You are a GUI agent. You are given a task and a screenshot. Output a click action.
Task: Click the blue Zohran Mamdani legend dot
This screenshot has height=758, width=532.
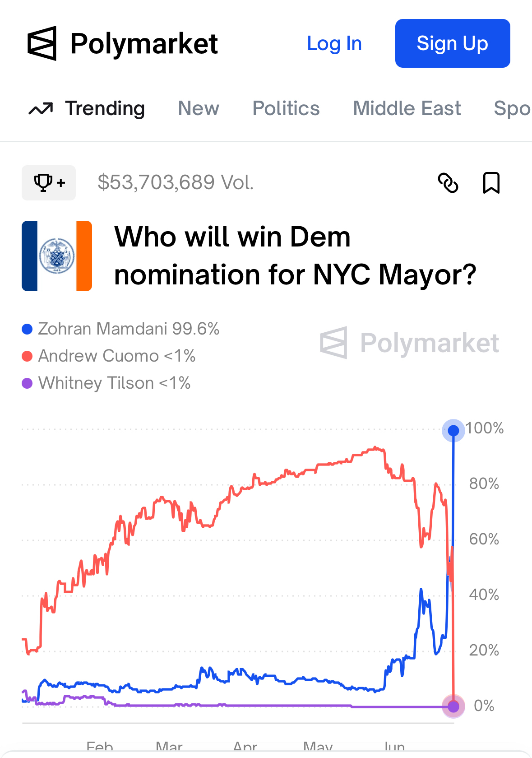coord(27,329)
